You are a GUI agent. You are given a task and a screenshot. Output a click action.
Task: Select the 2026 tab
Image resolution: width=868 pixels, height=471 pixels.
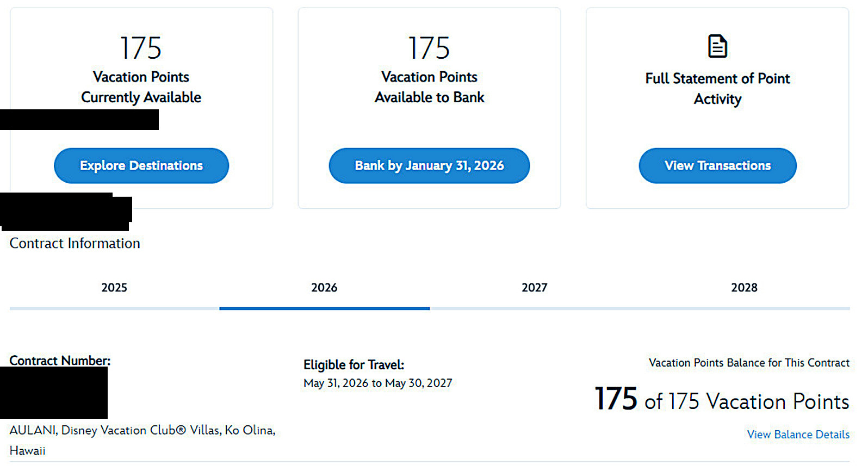point(324,288)
